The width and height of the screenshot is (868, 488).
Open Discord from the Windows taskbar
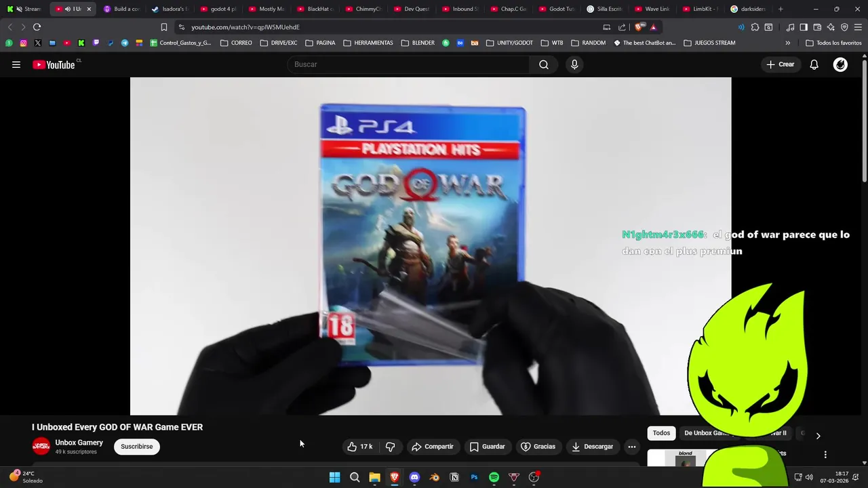click(414, 477)
